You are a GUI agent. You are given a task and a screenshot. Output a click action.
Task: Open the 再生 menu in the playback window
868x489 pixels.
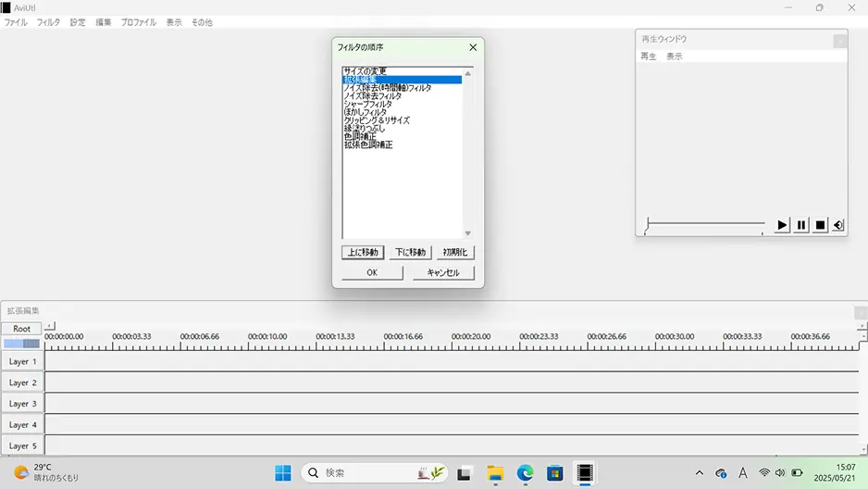tap(649, 56)
